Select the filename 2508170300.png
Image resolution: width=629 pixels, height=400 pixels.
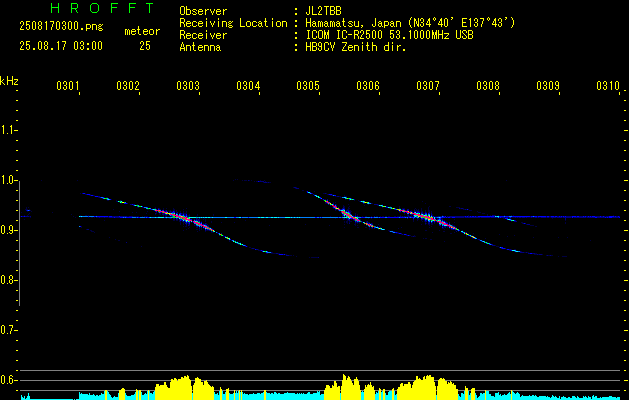pos(61,27)
